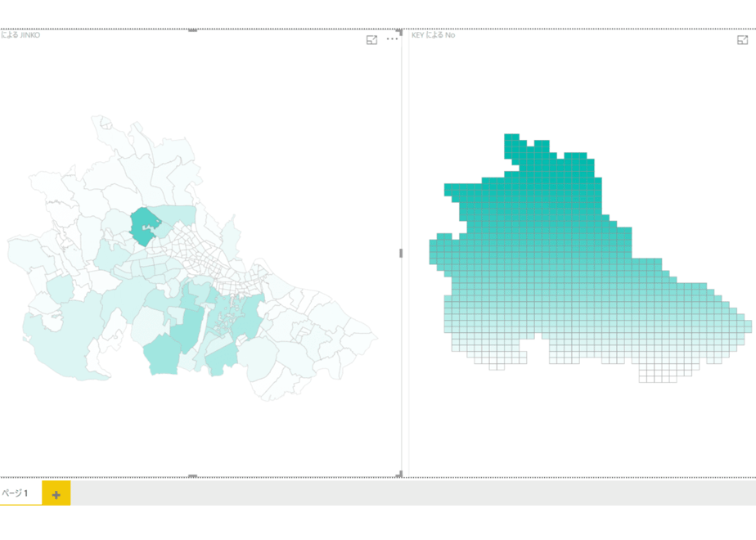Open focus mode on the KEY No visual
This screenshot has width=756, height=540.
point(743,40)
